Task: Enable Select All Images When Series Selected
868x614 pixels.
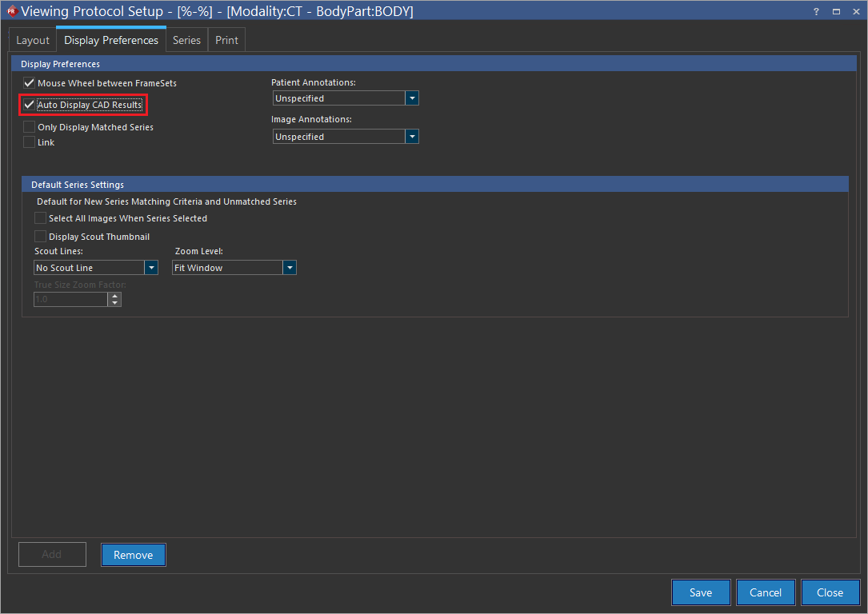Action: 41,218
